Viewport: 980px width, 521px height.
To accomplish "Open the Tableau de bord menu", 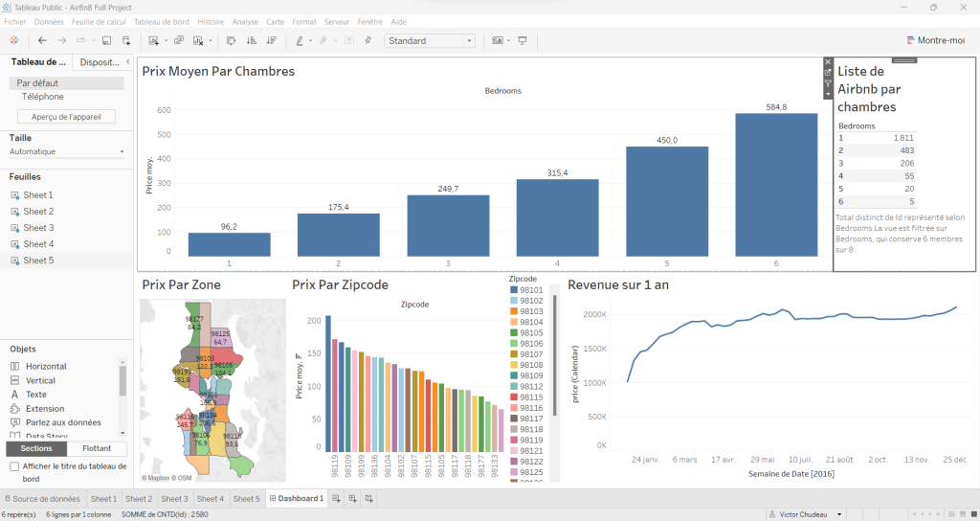I will point(162,22).
